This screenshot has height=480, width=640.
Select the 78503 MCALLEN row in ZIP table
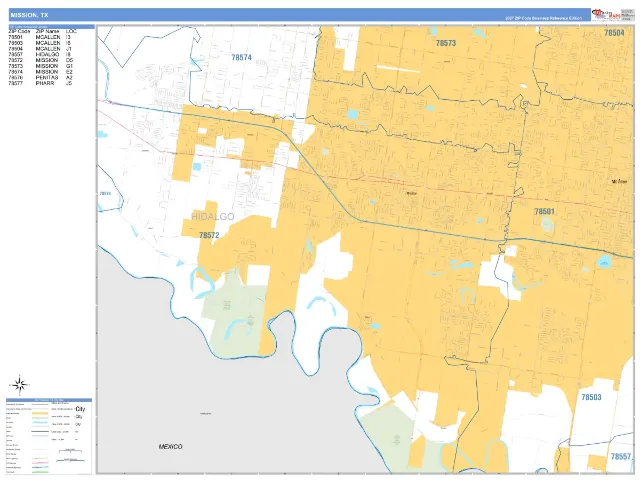tap(40, 43)
